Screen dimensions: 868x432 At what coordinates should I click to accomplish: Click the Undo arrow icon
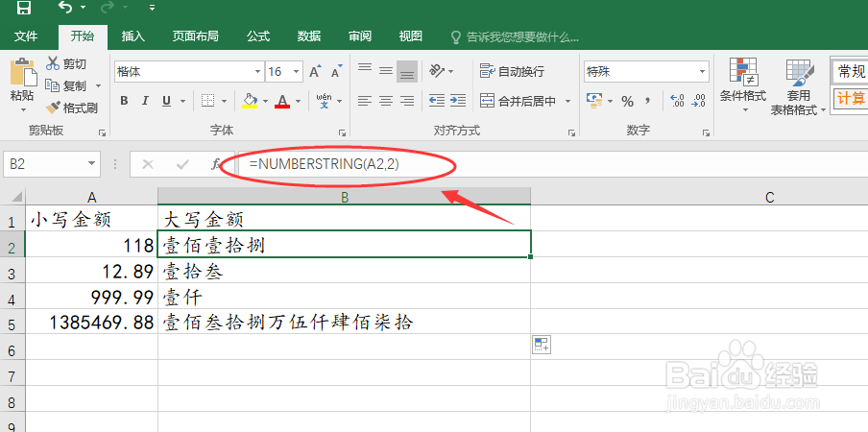(65, 8)
